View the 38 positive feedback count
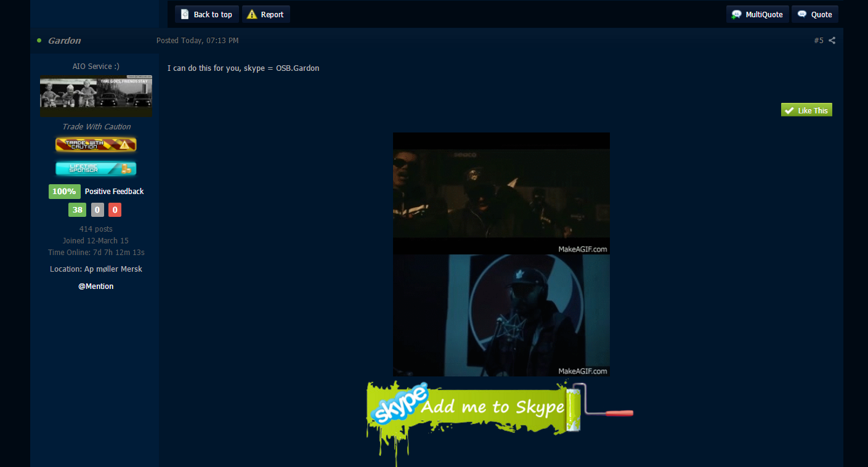868x467 pixels. [77, 210]
